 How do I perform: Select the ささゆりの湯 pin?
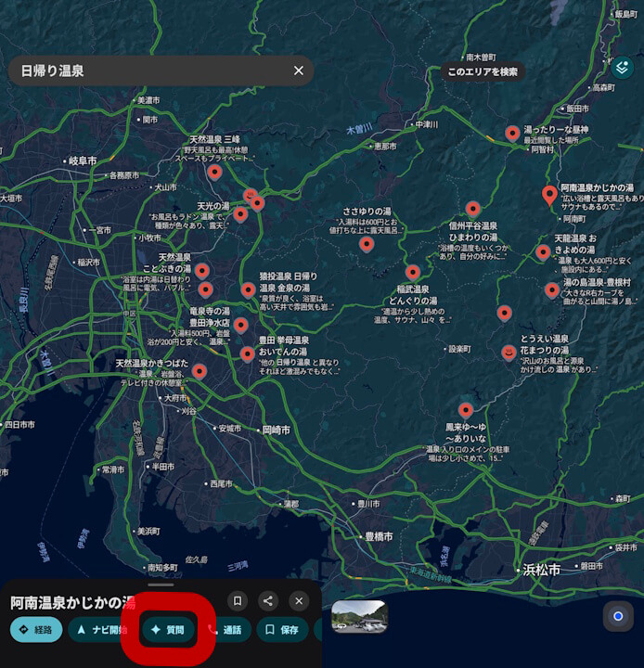(x=367, y=245)
